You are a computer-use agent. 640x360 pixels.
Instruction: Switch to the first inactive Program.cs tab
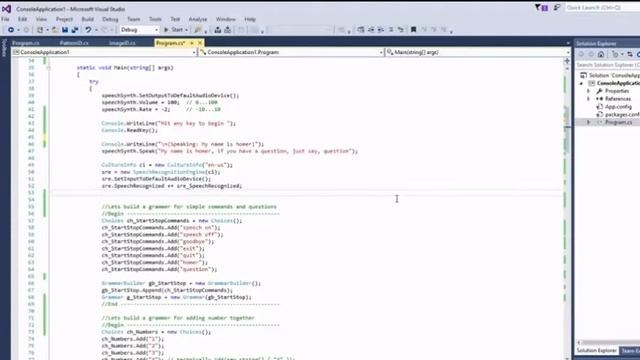[26, 43]
